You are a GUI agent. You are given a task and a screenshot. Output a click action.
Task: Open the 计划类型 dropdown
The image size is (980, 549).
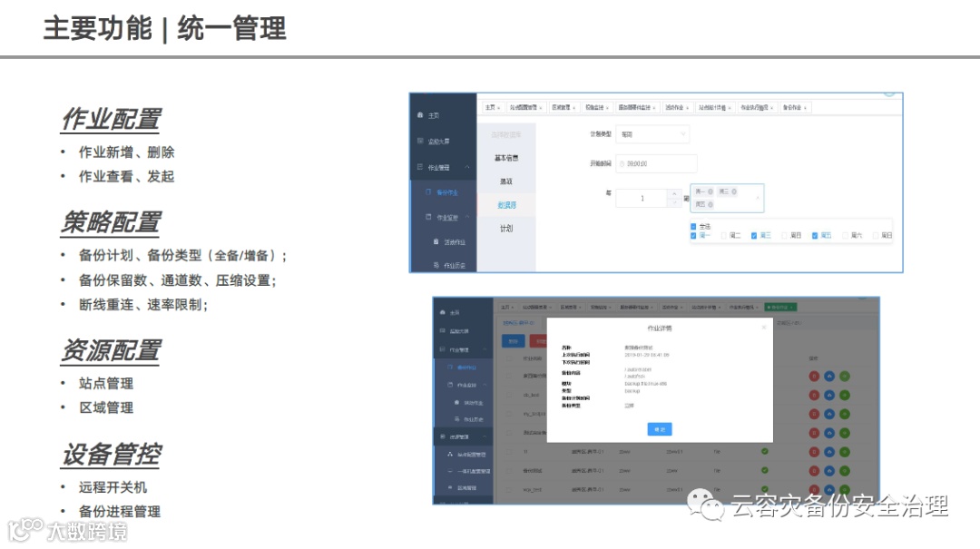(x=652, y=133)
